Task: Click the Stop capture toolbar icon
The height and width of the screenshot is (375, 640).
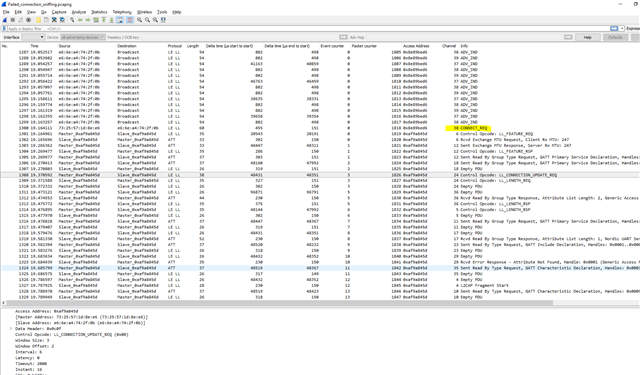Action: 13,20
